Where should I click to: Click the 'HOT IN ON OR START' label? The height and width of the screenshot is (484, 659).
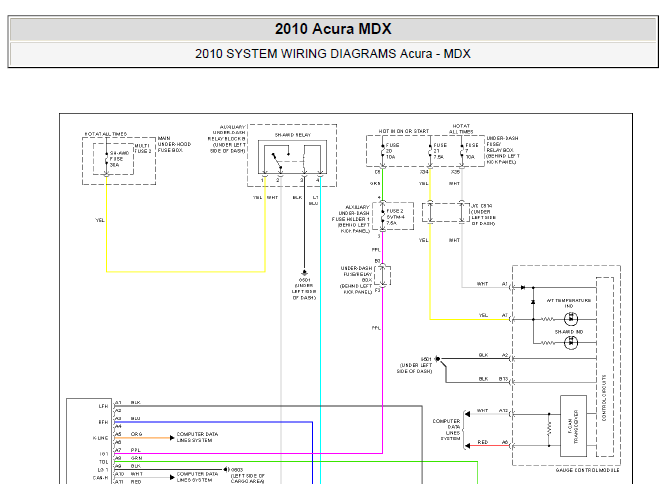pyautogui.click(x=403, y=131)
